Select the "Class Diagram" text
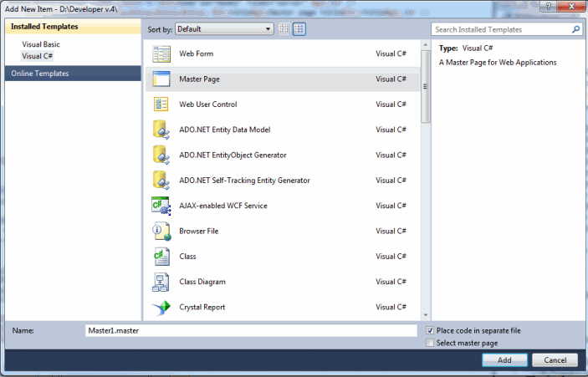This screenshot has width=588, height=377. pyautogui.click(x=202, y=282)
